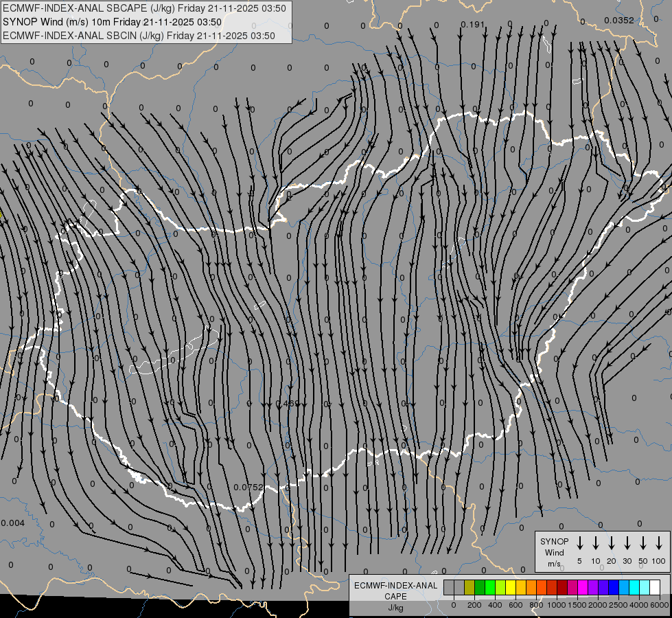The height and width of the screenshot is (618, 672).
Task: Click the title line 'ECMWF-INDEX-ANAL SBCAPE (J/kg)'
Action: click(x=144, y=8)
